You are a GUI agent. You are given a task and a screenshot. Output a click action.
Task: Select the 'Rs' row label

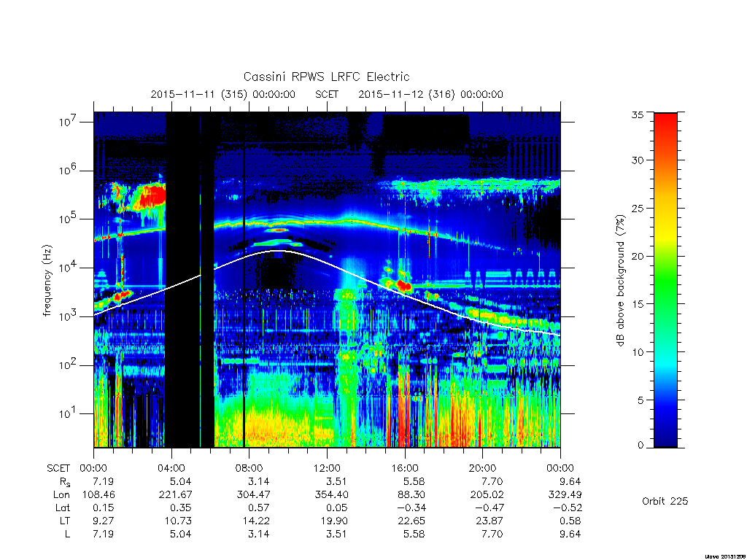[x=64, y=482]
